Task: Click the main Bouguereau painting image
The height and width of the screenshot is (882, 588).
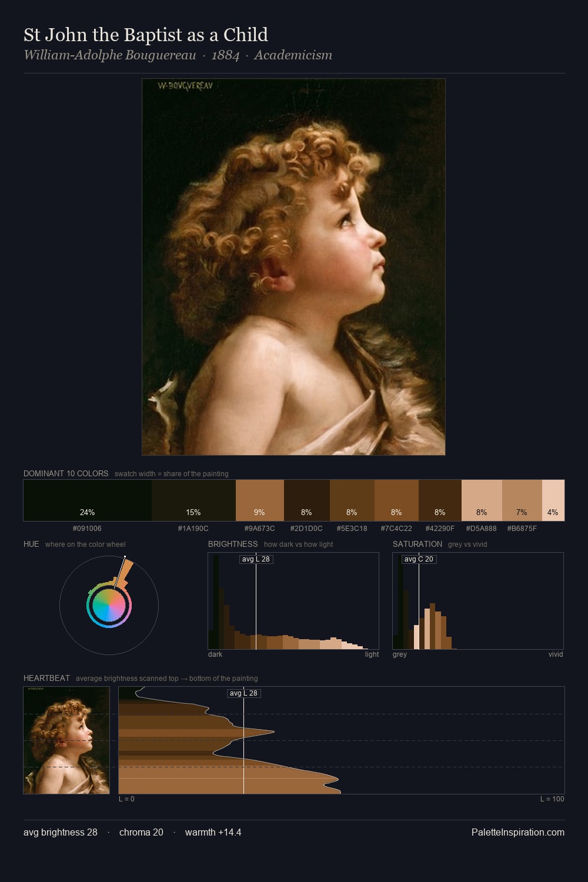Action: point(293,267)
